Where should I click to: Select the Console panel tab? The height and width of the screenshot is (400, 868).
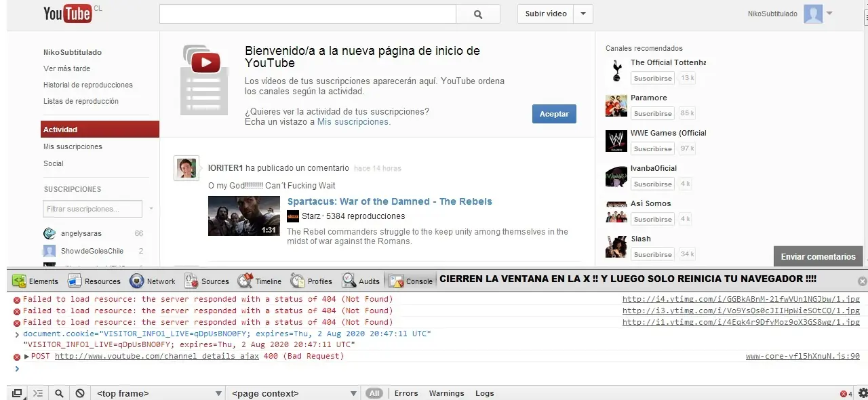tap(410, 281)
